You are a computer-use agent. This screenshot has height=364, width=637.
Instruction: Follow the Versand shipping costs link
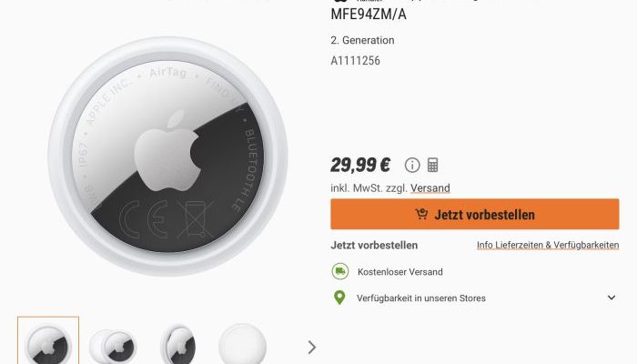tap(430, 188)
